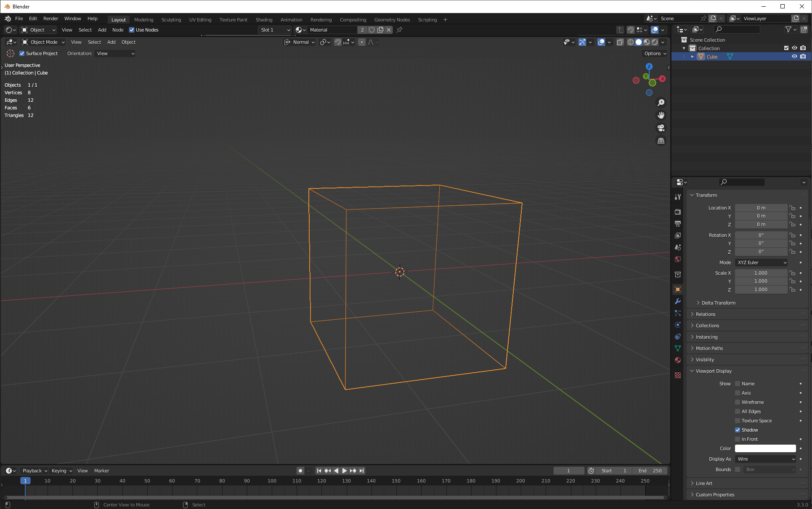
Task: Open the Particles properties tab
Action: [678, 313]
